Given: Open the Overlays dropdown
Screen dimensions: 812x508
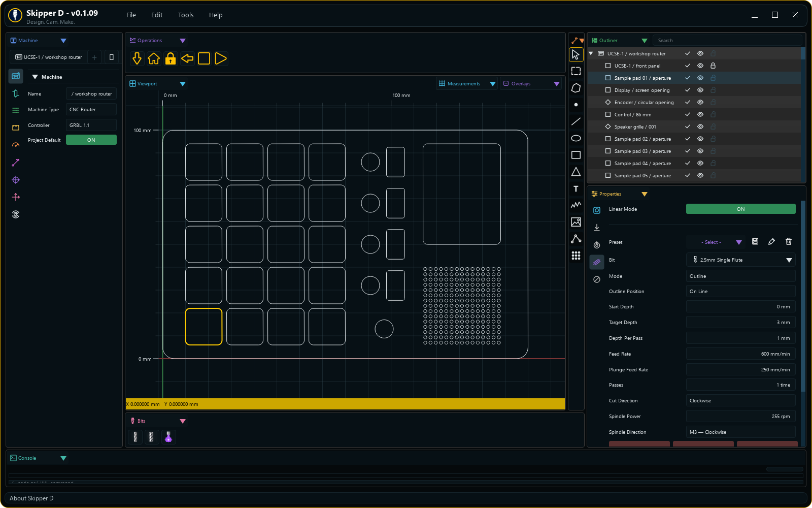Looking at the screenshot, I should (x=557, y=84).
